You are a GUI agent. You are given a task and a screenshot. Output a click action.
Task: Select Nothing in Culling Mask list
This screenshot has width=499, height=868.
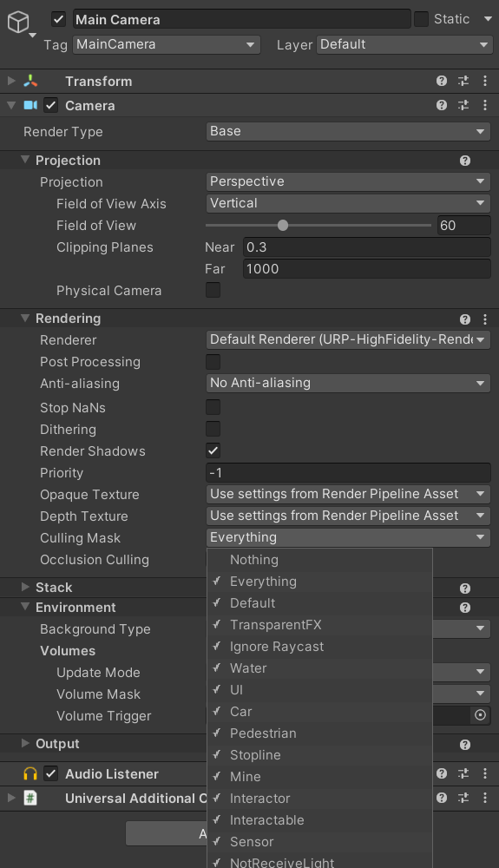[x=319, y=560]
